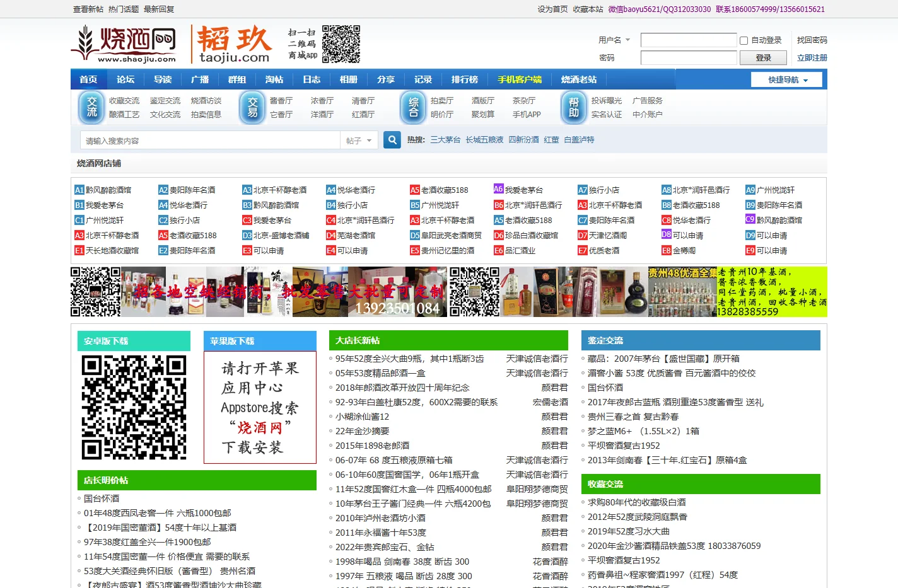Click shop link 北京-盛博老酒铺

coord(281,235)
